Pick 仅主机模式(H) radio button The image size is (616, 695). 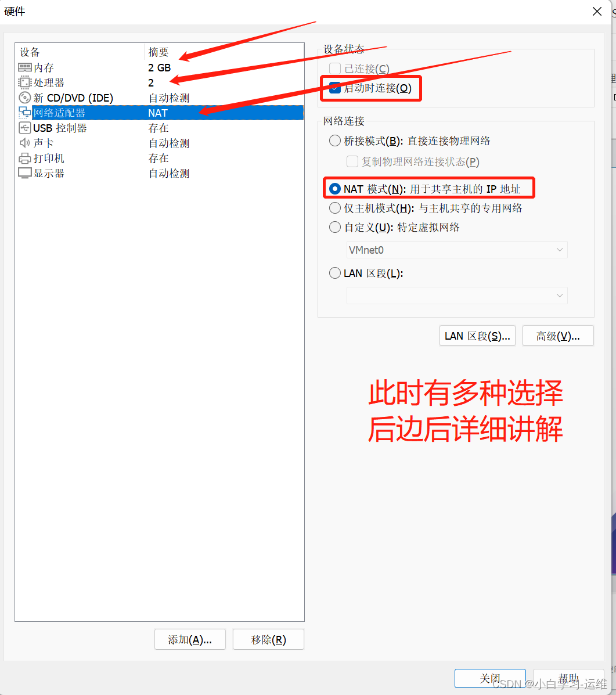tap(335, 208)
